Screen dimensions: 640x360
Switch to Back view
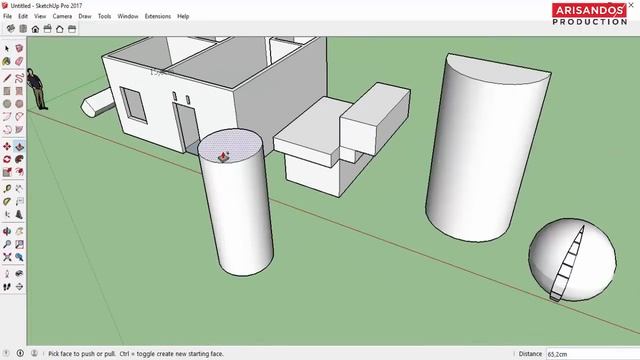(x=60, y=29)
